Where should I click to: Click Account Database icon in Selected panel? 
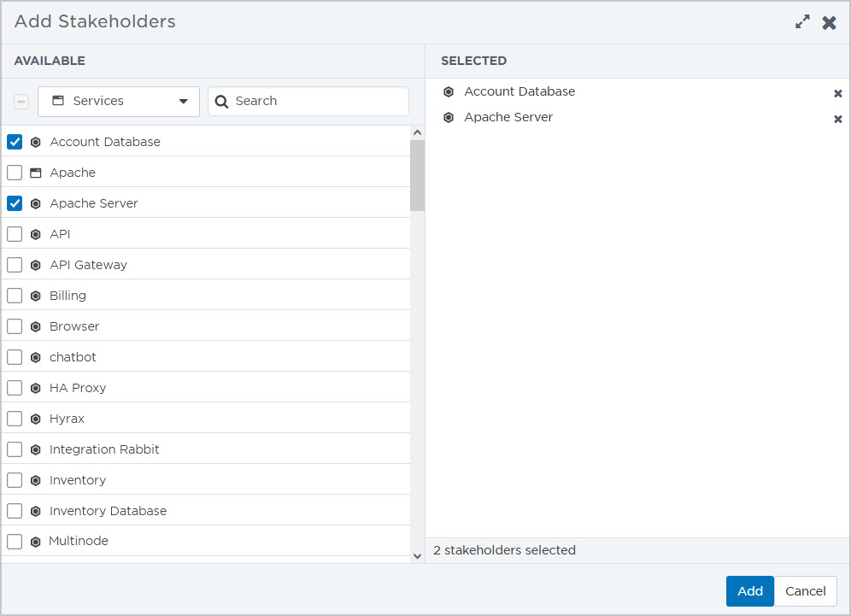449,91
